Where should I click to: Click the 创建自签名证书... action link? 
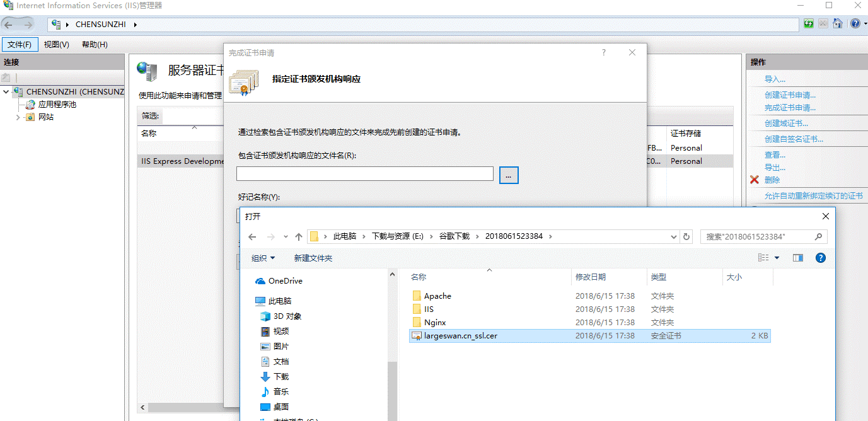pyautogui.click(x=794, y=139)
